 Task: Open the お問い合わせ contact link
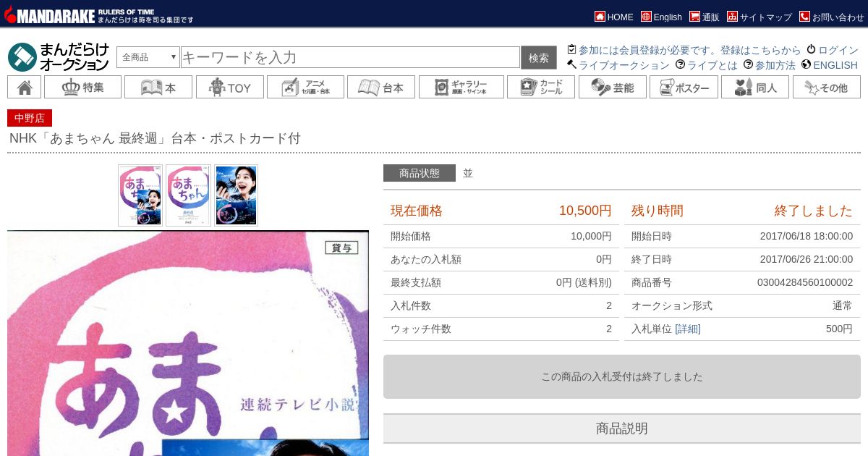(832, 17)
